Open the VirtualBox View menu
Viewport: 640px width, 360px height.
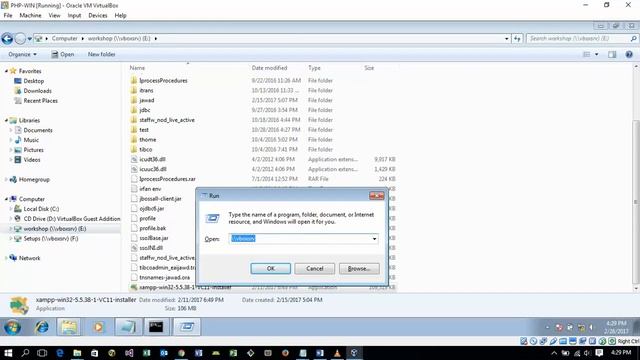click(x=54, y=16)
